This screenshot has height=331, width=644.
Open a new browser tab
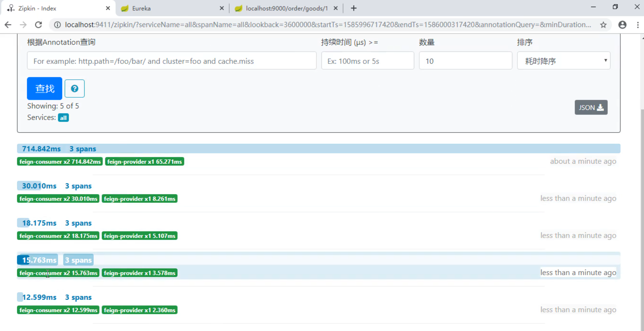pyautogui.click(x=354, y=8)
